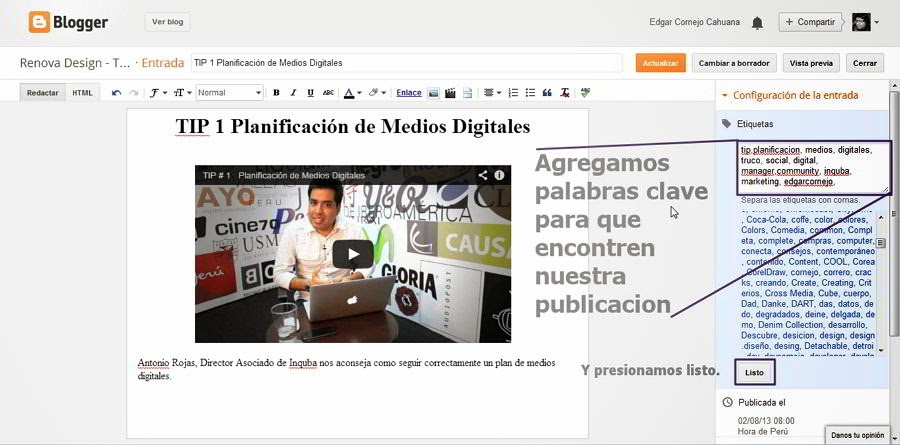
Task: Apply italic formatting
Action: coord(293,92)
